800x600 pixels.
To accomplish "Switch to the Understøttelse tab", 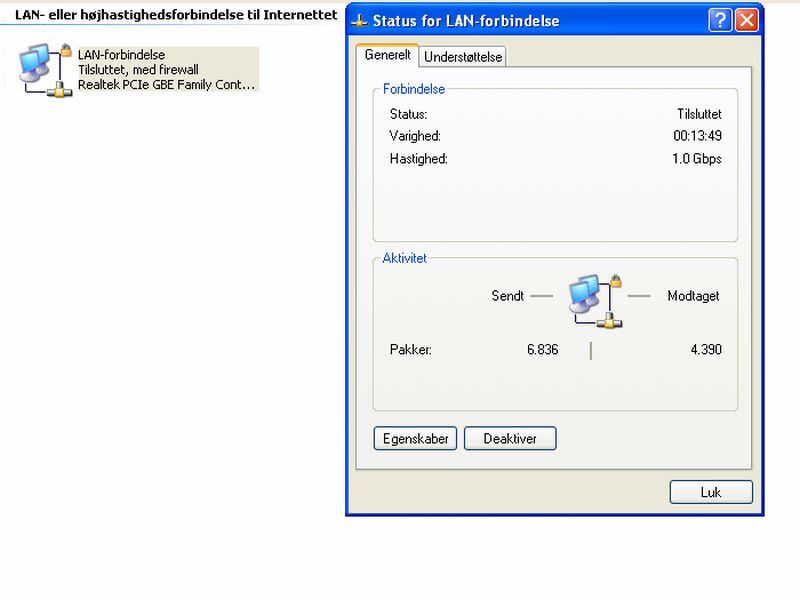I will (463, 57).
